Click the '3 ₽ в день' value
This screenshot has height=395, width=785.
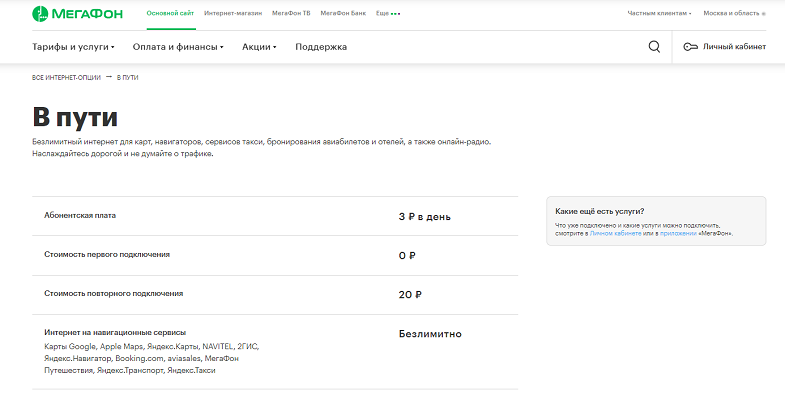(x=425, y=217)
